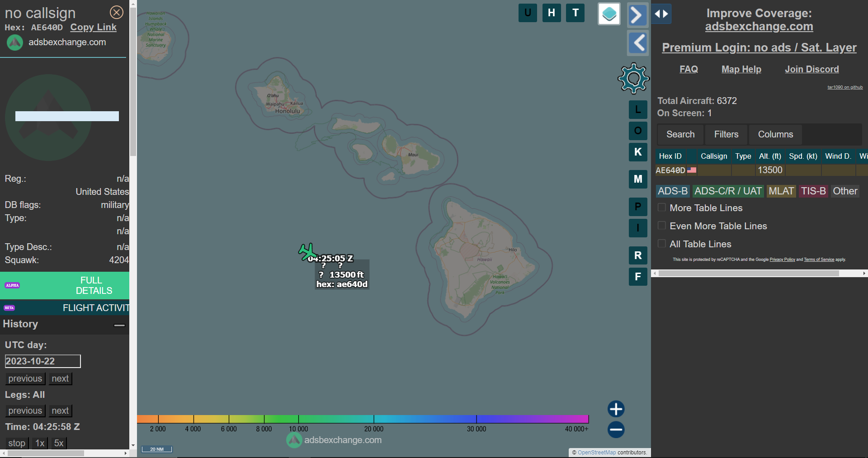Toggle the TIS-B source filter
Viewport: 868px width, 458px height.
[x=813, y=191]
